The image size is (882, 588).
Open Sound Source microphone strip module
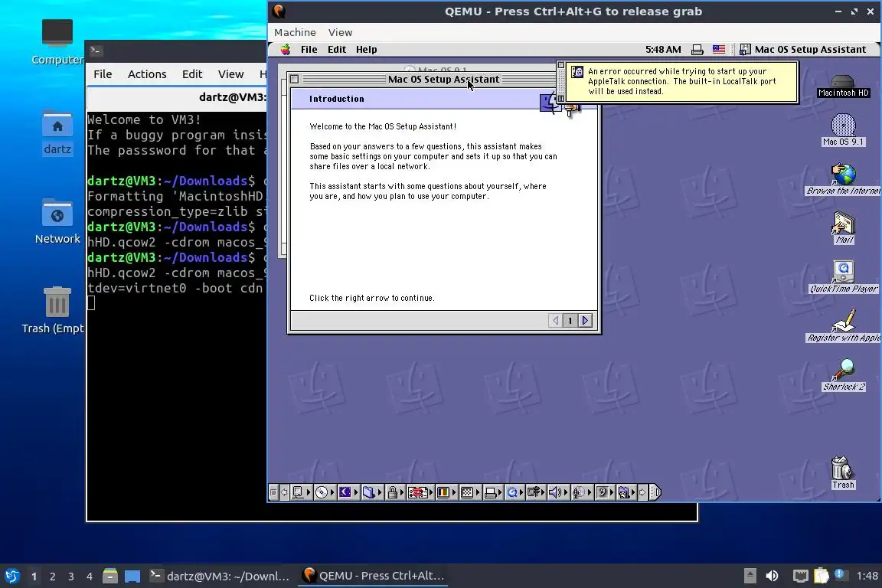pos(581,492)
